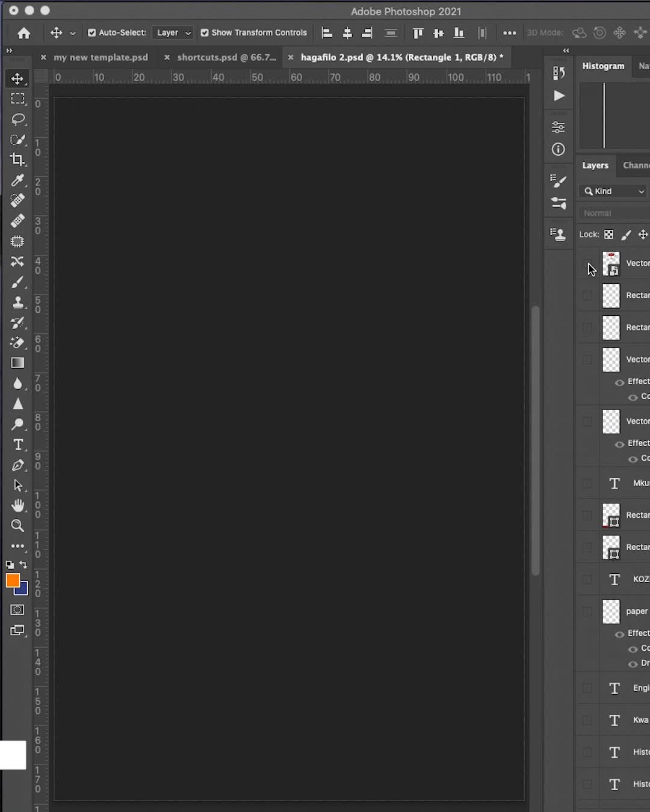
Task: Grab the Hand tool
Action: [x=17, y=505]
